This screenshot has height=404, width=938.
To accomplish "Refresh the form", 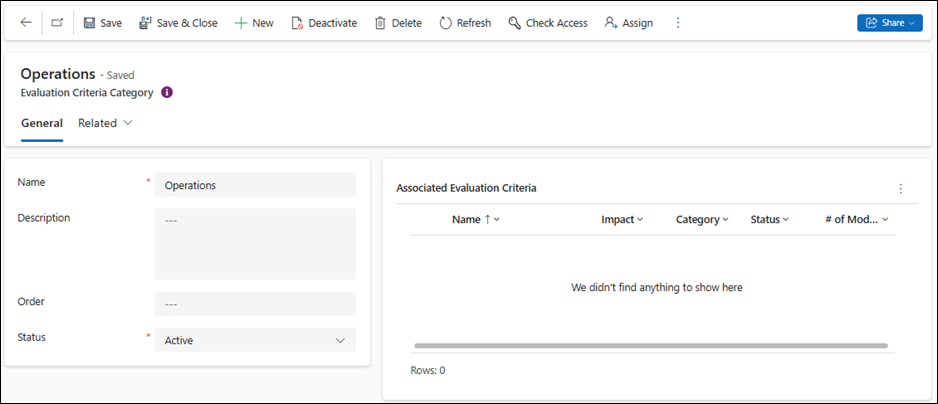I will pyautogui.click(x=465, y=23).
